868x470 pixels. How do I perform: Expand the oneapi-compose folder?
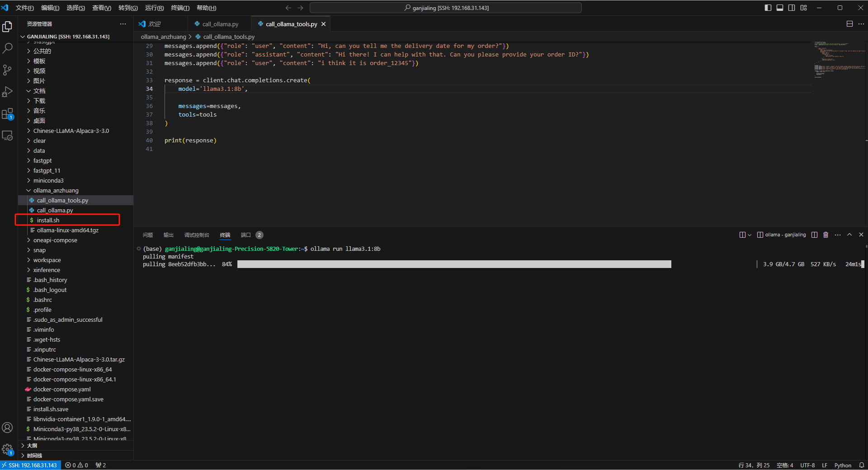tap(75, 240)
